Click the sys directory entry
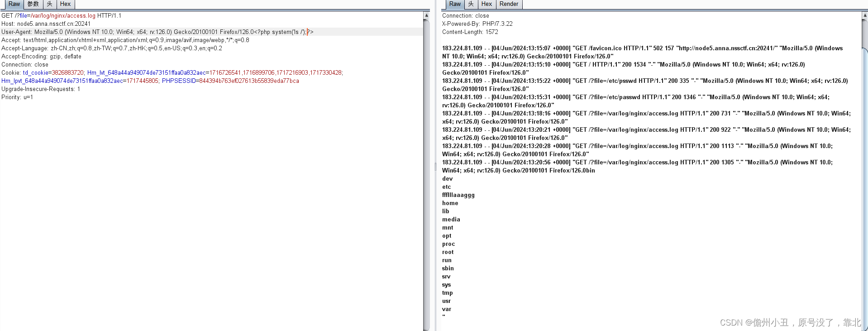 coord(446,284)
